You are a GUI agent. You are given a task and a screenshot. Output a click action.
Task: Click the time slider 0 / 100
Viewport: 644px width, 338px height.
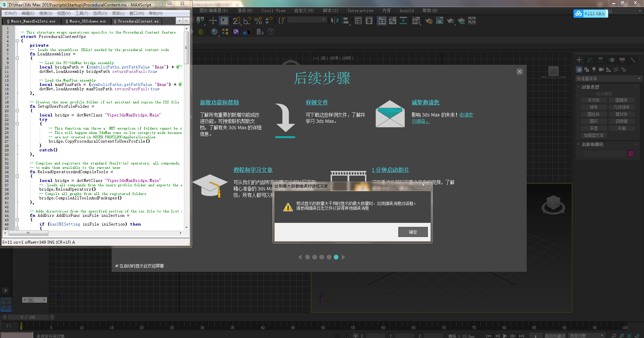click(x=28, y=317)
